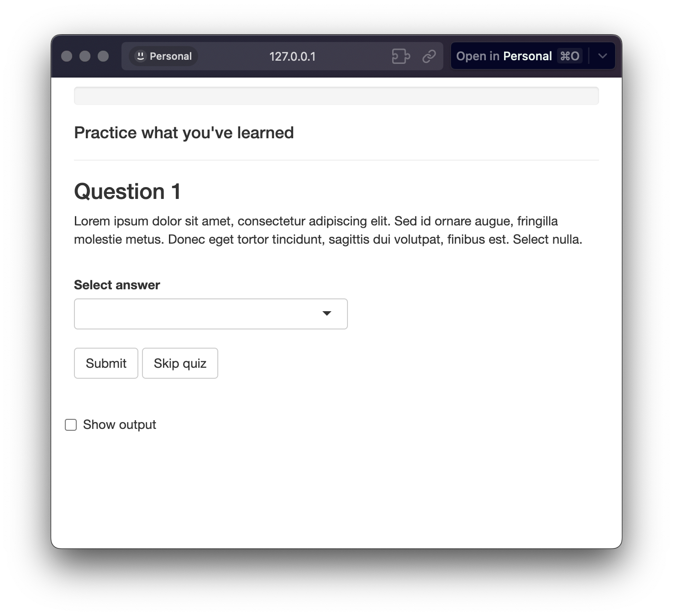This screenshot has width=673, height=616.
Task: Click the empty progress bar
Action: click(336, 96)
